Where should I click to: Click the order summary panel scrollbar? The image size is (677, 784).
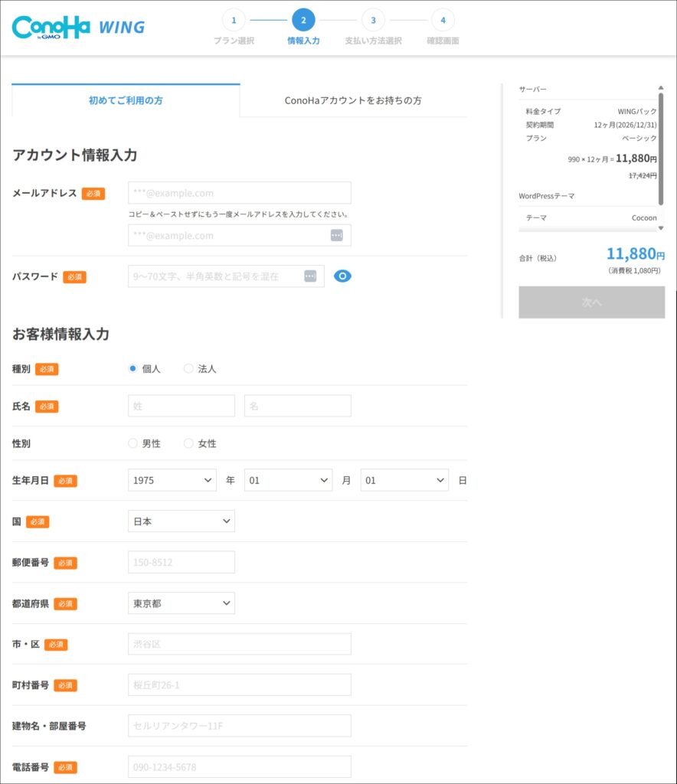660,149
